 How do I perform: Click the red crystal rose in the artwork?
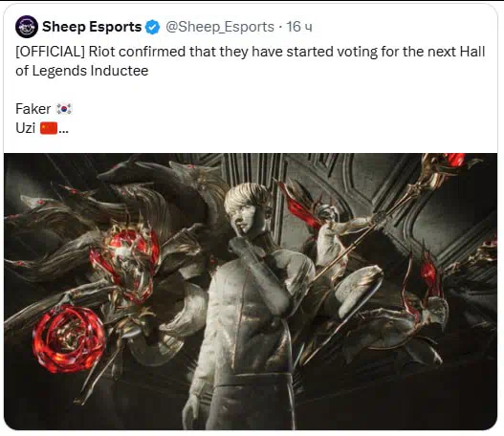69,338
